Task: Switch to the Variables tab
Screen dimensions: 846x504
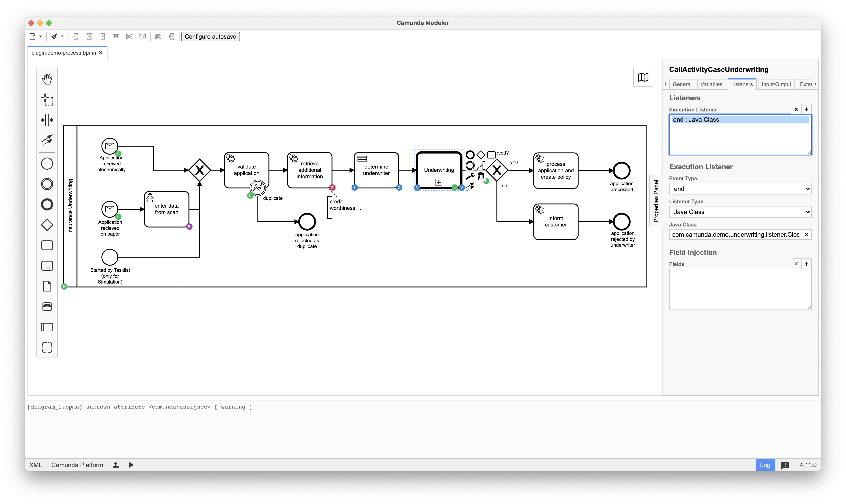Action: coord(711,84)
